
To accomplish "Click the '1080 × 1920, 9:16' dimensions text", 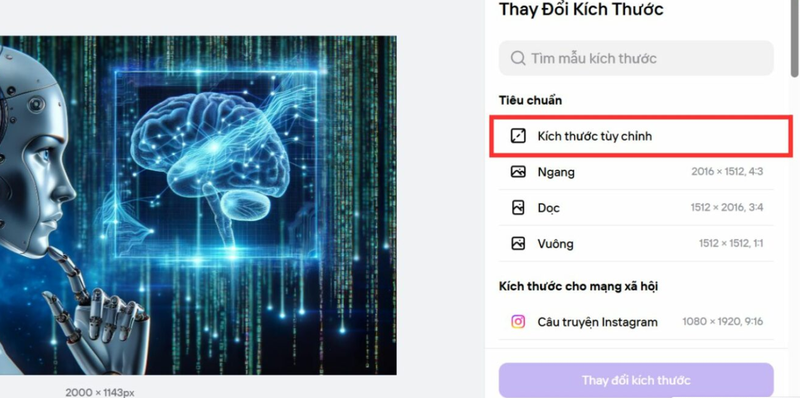I will [x=722, y=322].
